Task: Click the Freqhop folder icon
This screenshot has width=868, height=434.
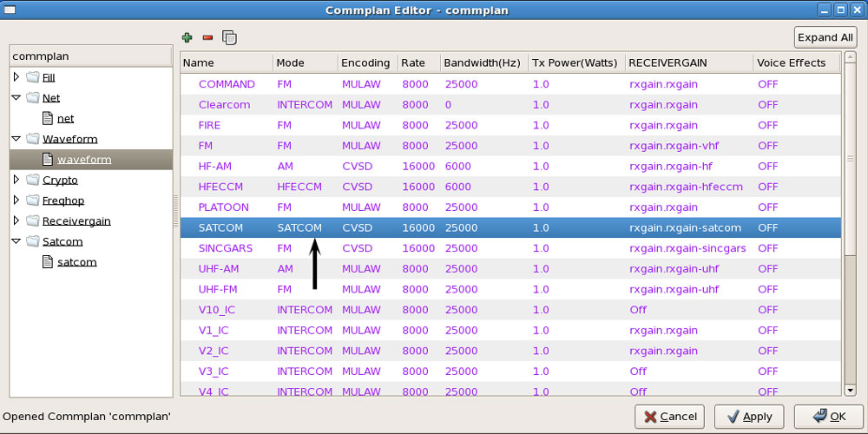Action: [33, 201]
